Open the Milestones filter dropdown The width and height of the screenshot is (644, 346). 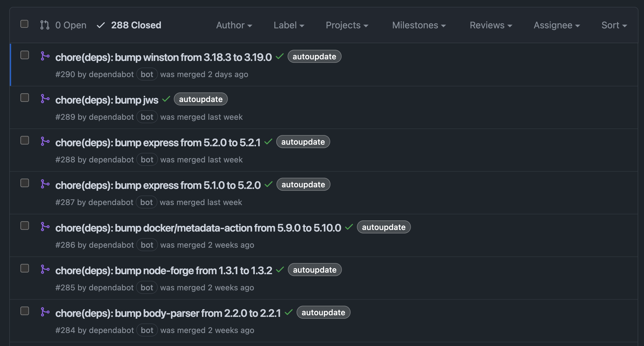(x=419, y=25)
